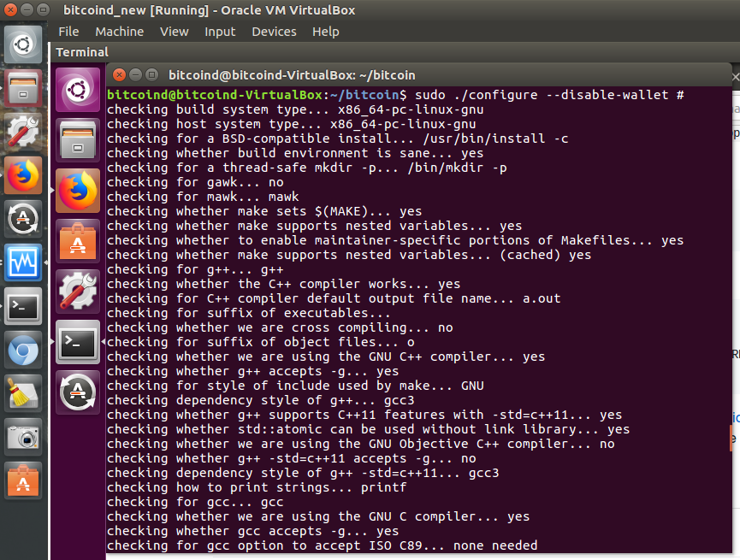Open the broom cleaner app icon
The image size is (740, 560).
[x=23, y=393]
